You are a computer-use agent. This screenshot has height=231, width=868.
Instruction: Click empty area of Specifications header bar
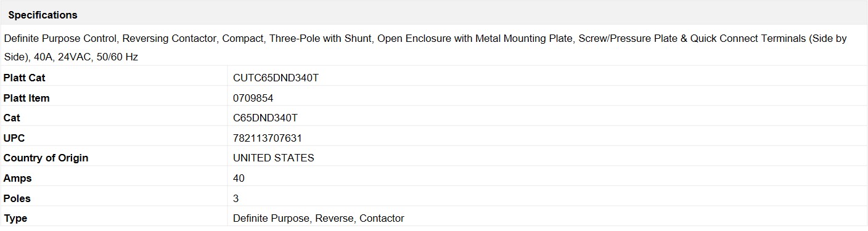469,15
